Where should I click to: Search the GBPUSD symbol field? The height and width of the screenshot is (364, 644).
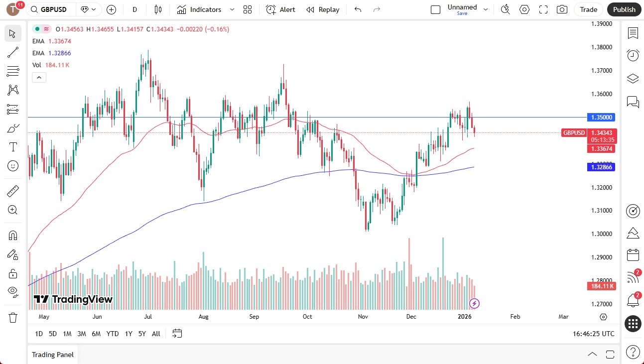pos(51,9)
